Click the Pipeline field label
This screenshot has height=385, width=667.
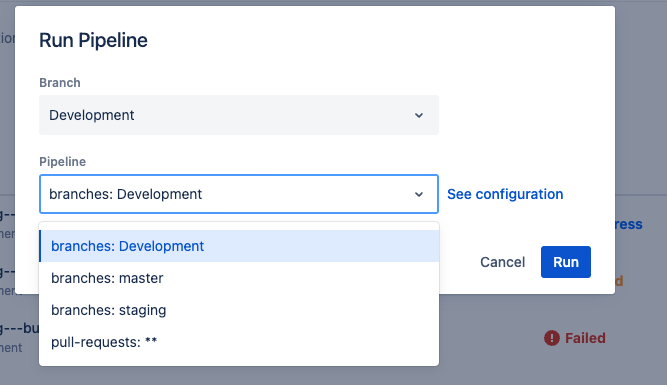63,162
